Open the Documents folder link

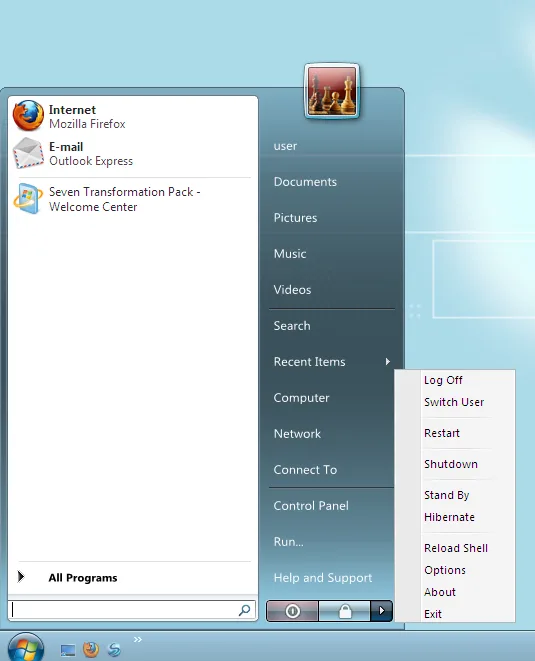pos(305,182)
